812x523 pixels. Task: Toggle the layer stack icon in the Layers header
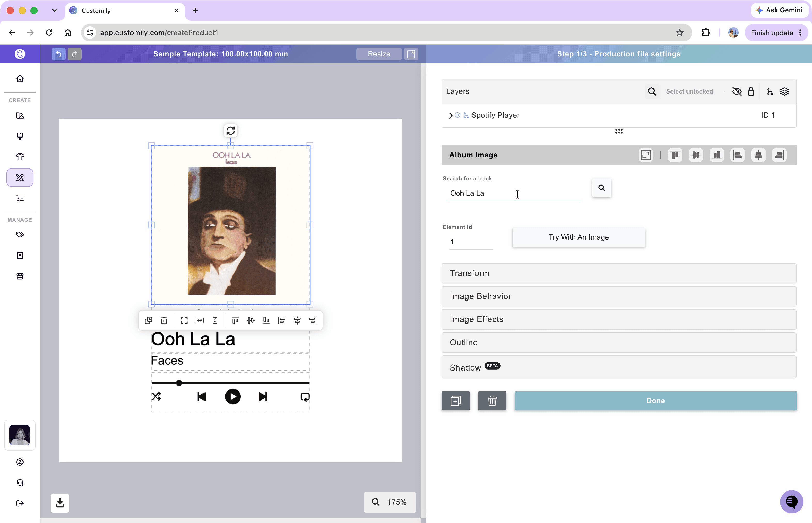click(x=785, y=91)
